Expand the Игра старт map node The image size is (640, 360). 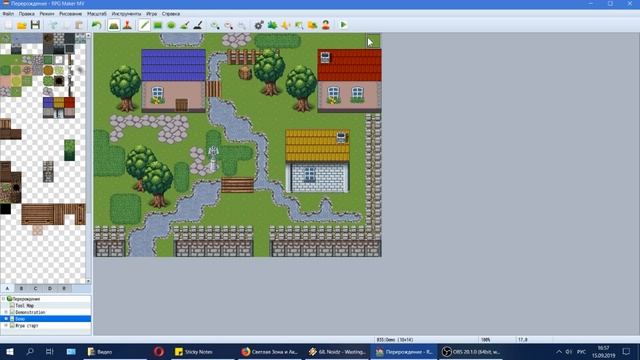coord(6,325)
